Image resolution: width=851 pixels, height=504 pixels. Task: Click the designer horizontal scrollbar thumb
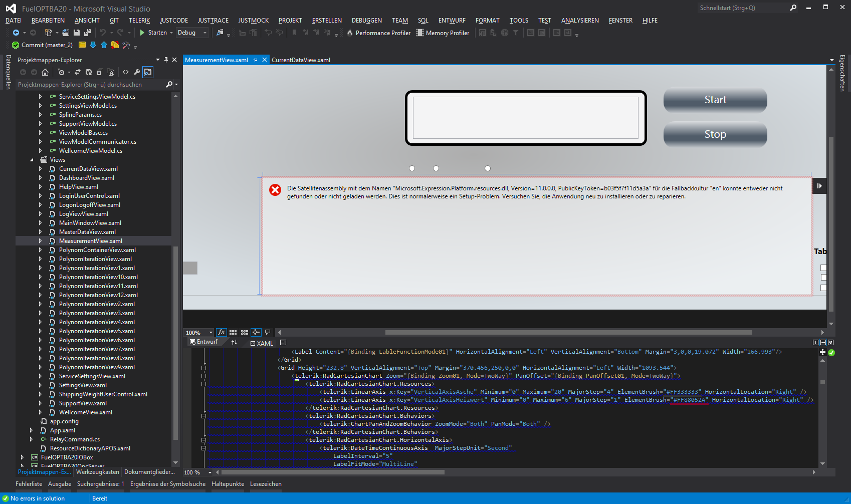pyautogui.click(x=568, y=332)
